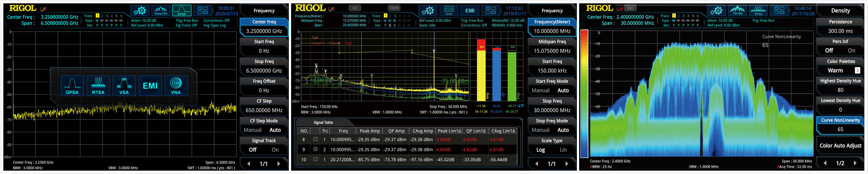The image size is (868, 174).
Task: Click the GPSA mode icon in top toolbar
Action: 182,11
